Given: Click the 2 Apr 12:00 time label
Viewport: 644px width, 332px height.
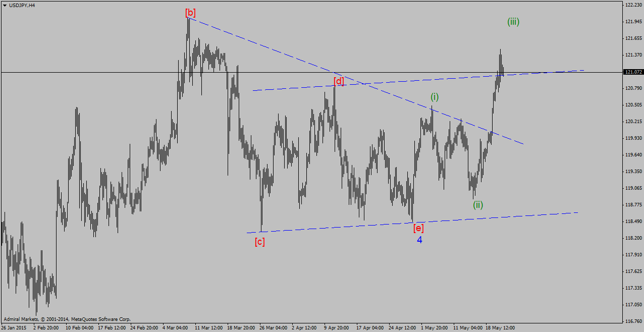Looking at the screenshot, I should click(x=304, y=327).
